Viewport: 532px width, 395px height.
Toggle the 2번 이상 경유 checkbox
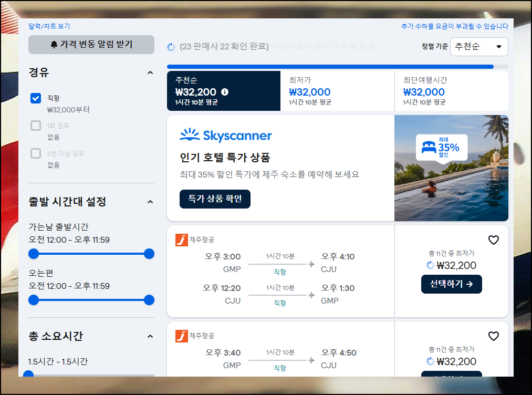(36, 153)
